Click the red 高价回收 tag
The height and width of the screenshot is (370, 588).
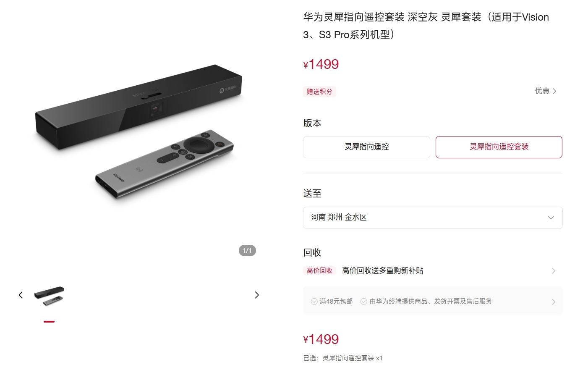pyautogui.click(x=319, y=270)
